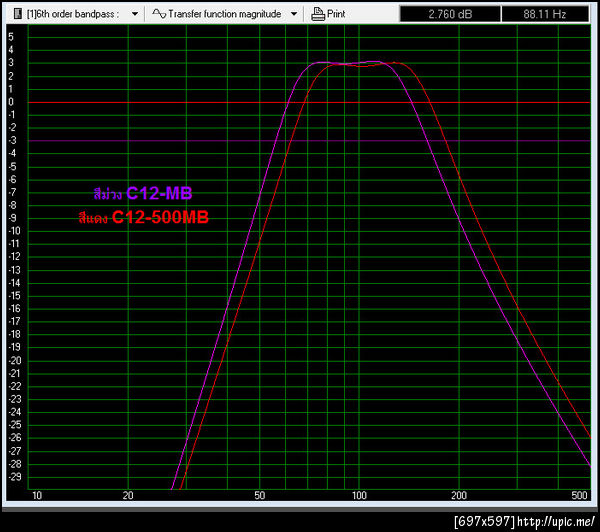
Task: Click the transfer function waveform icon
Action: point(159,13)
